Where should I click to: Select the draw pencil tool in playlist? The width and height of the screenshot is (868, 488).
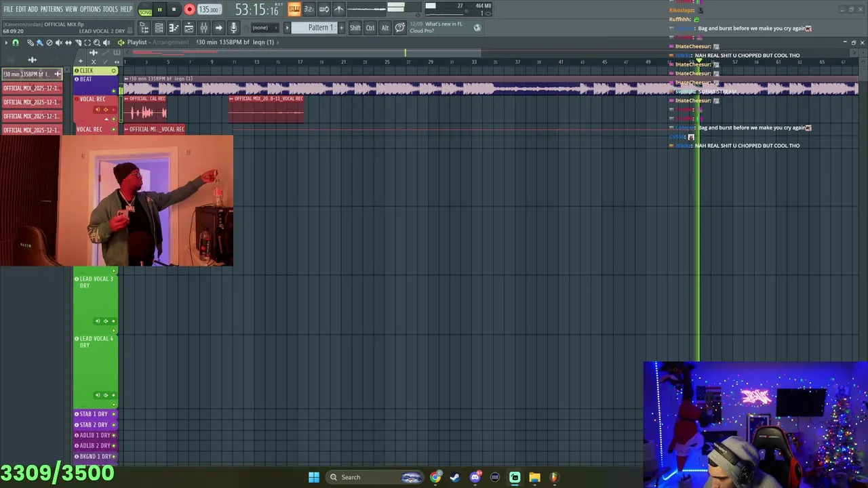[x=31, y=43]
